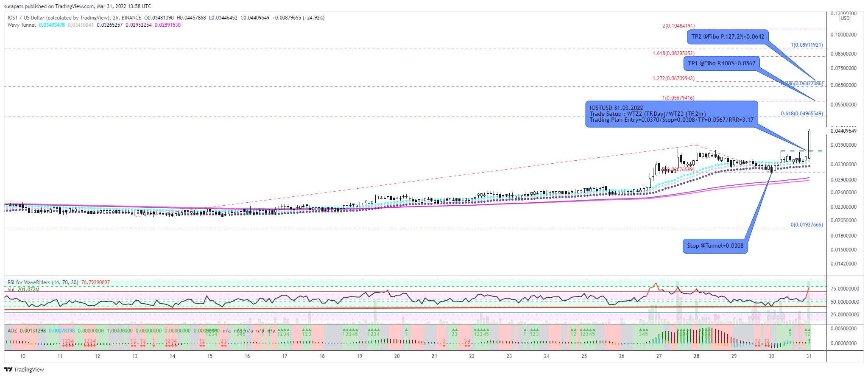This screenshot has height=377, width=868.
Task: Click the price axis label 0.07500000
Action: 843,68
